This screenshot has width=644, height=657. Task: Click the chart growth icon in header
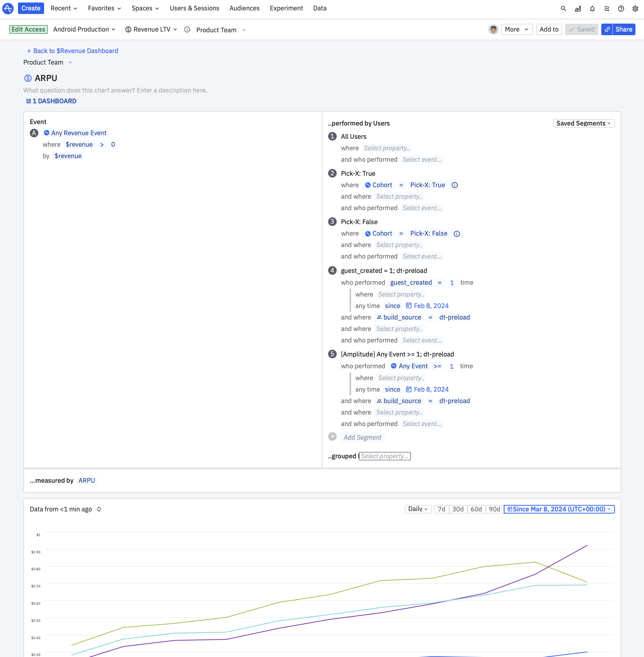[x=578, y=9]
